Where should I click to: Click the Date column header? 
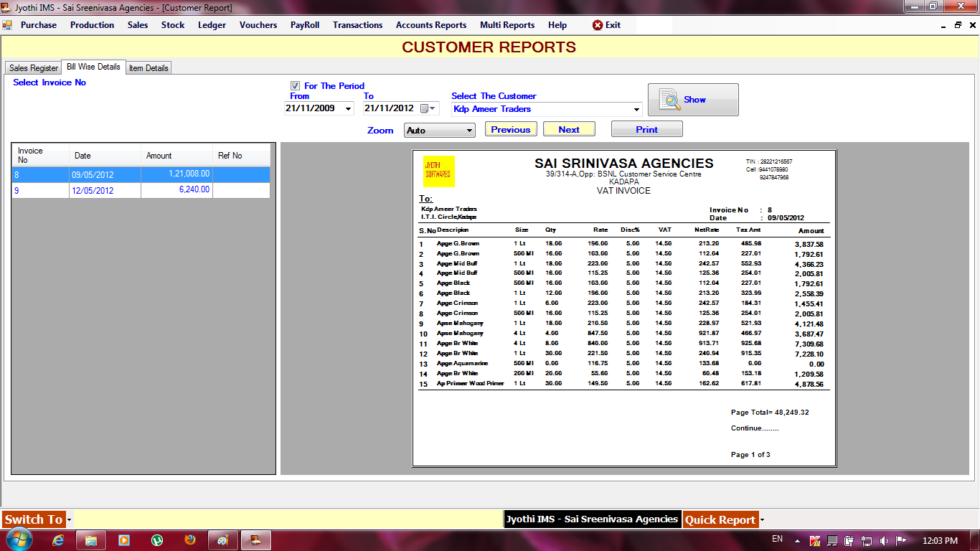[x=105, y=155]
